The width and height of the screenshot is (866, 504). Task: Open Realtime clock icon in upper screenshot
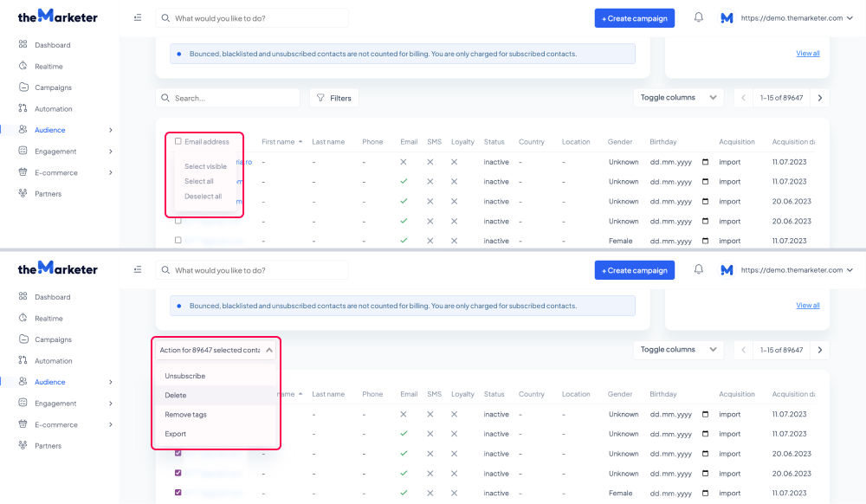pos(23,66)
